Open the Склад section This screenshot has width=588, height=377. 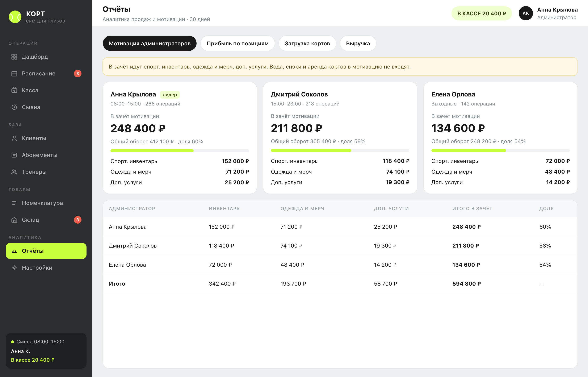point(46,220)
